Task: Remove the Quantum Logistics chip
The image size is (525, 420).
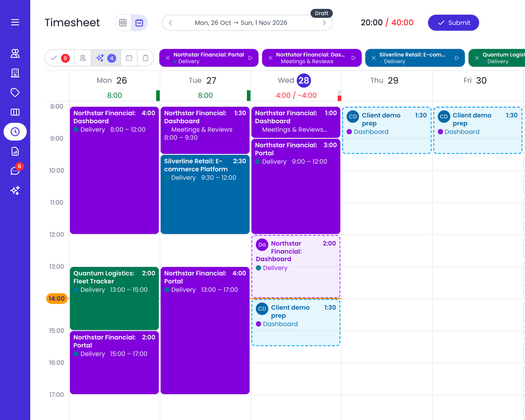Action: point(476,58)
